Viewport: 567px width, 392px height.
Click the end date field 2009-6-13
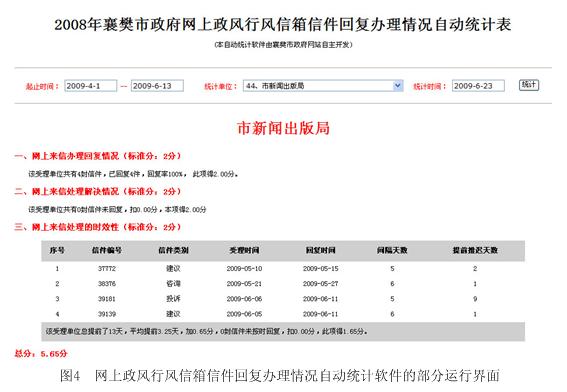pos(157,86)
